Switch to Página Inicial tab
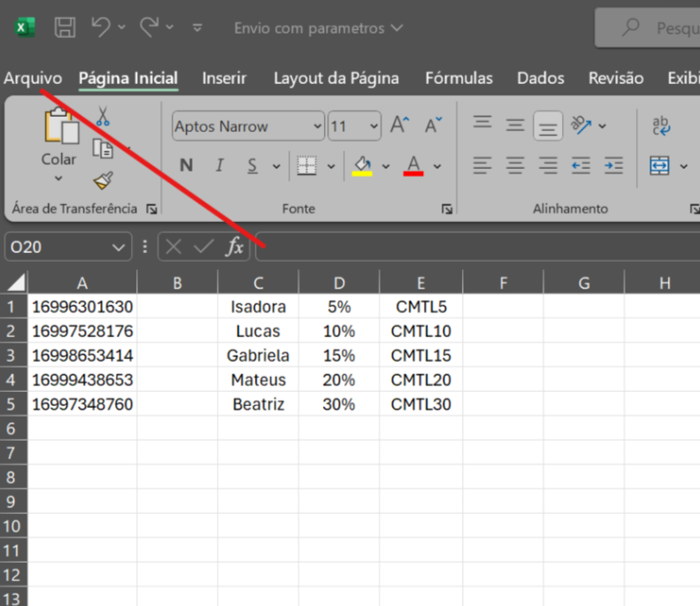700x606 pixels. tap(128, 79)
